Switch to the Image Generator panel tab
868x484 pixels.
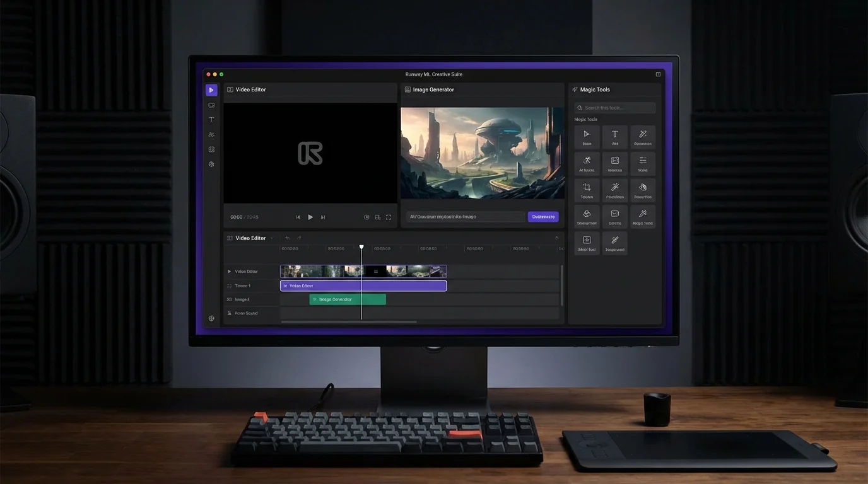433,90
